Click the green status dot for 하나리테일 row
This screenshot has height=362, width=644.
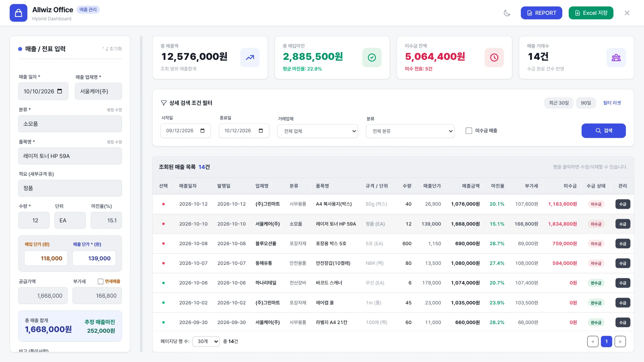pyautogui.click(x=164, y=283)
